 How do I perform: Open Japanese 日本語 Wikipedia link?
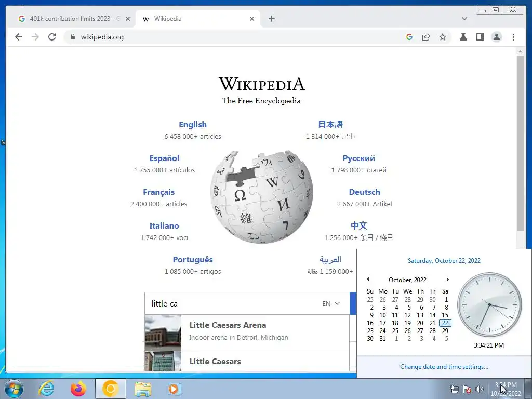pyautogui.click(x=330, y=124)
